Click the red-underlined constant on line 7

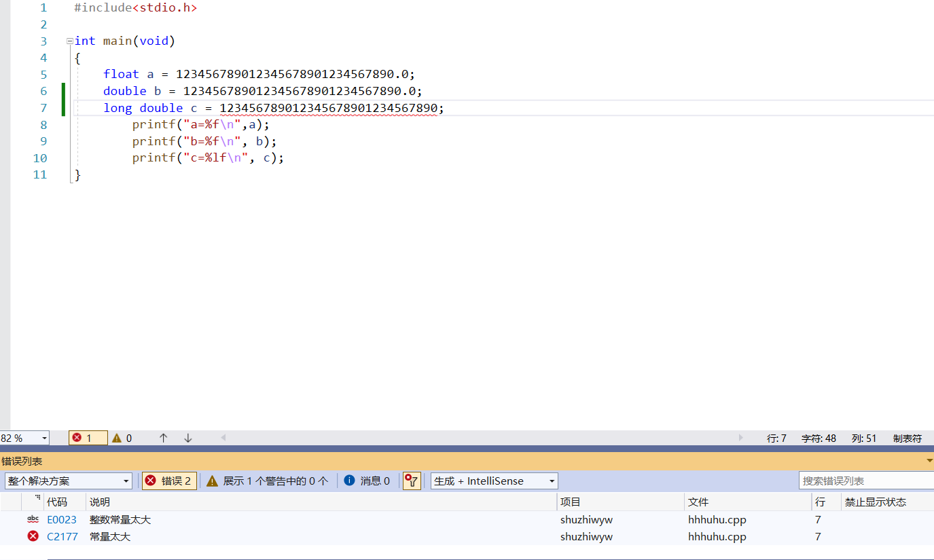tap(329, 108)
